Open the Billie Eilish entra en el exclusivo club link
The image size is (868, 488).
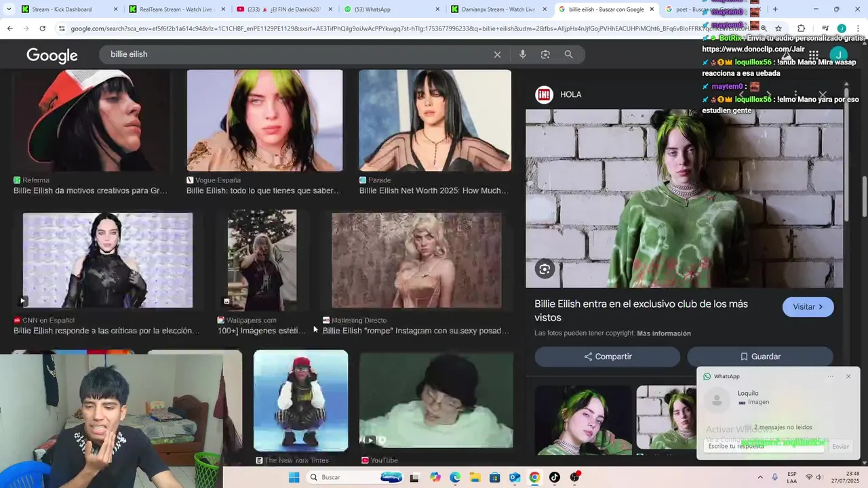pyautogui.click(x=641, y=310)
